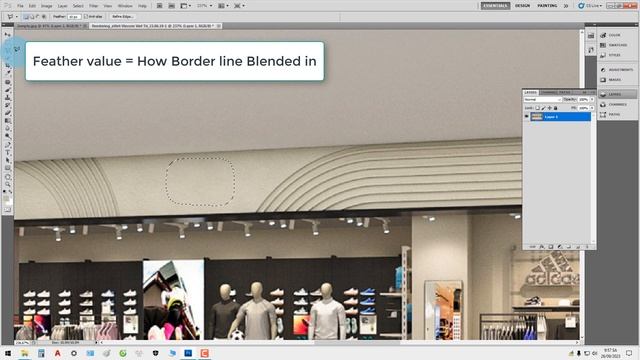Hide Layer 1 with its eye icon
This screenshot has width=640, height=360.
pos(527,117)
